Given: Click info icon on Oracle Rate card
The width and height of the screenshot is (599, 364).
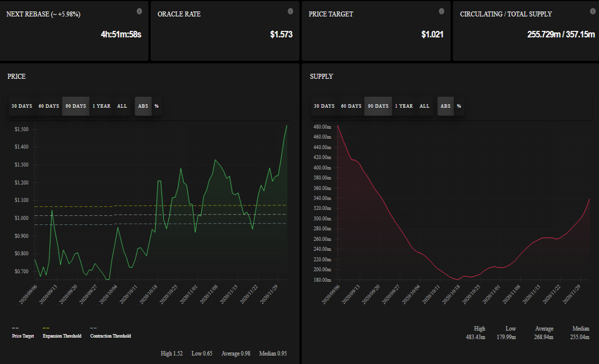Looking at the screenshot, I should [x=291, y=11].
